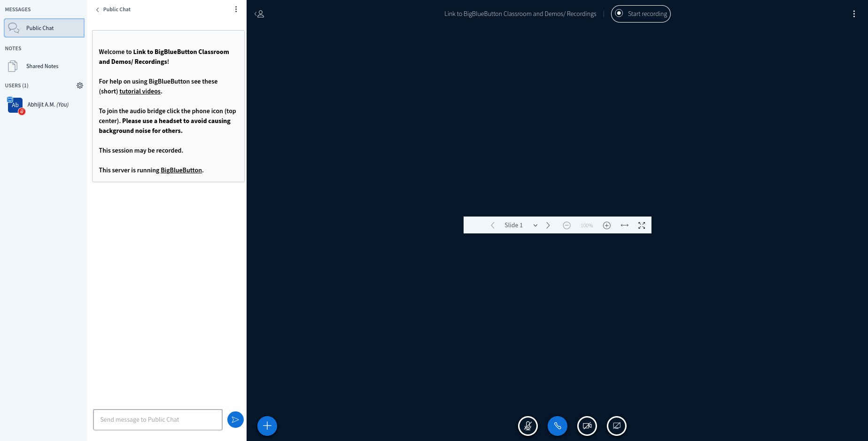Image resolution: width=868 pixels, height=441 pixels.
Task: Open the users management settings gear
Action: 80,85
